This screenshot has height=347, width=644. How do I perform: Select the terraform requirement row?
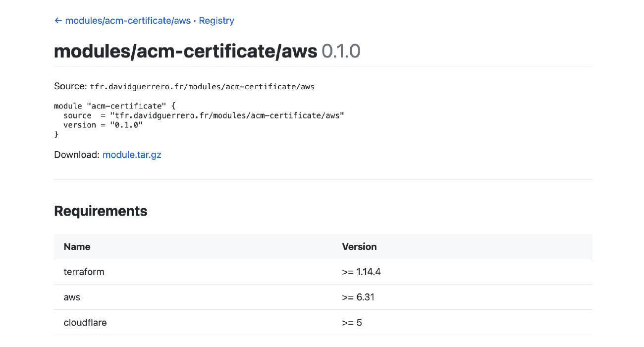coord(84,272)
